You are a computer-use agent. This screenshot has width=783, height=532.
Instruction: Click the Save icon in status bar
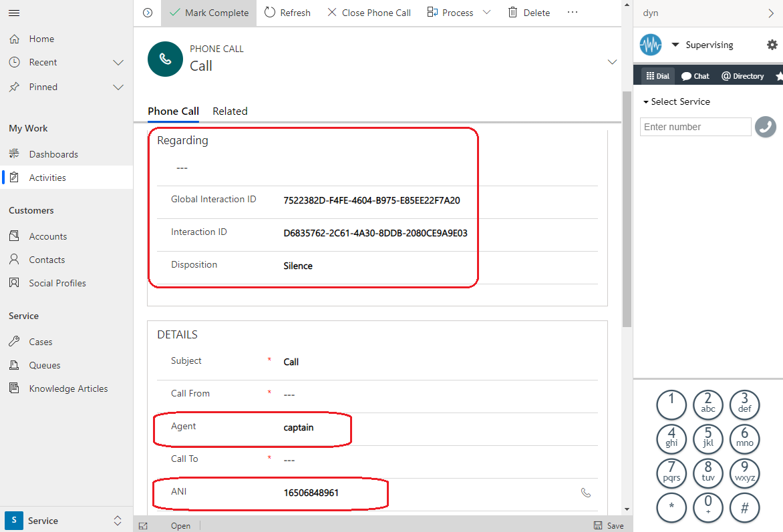click(x=598, y=525)
